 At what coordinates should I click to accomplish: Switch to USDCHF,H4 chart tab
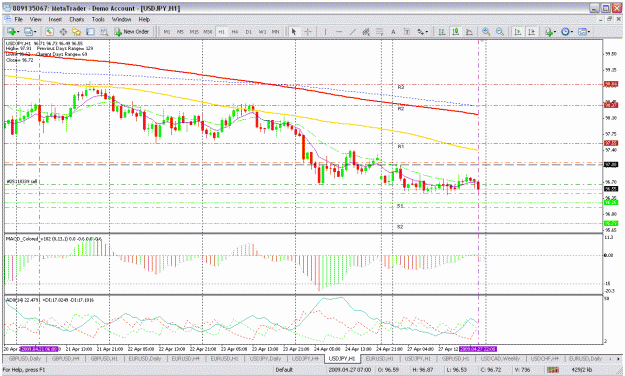click(x=544, y=358)
